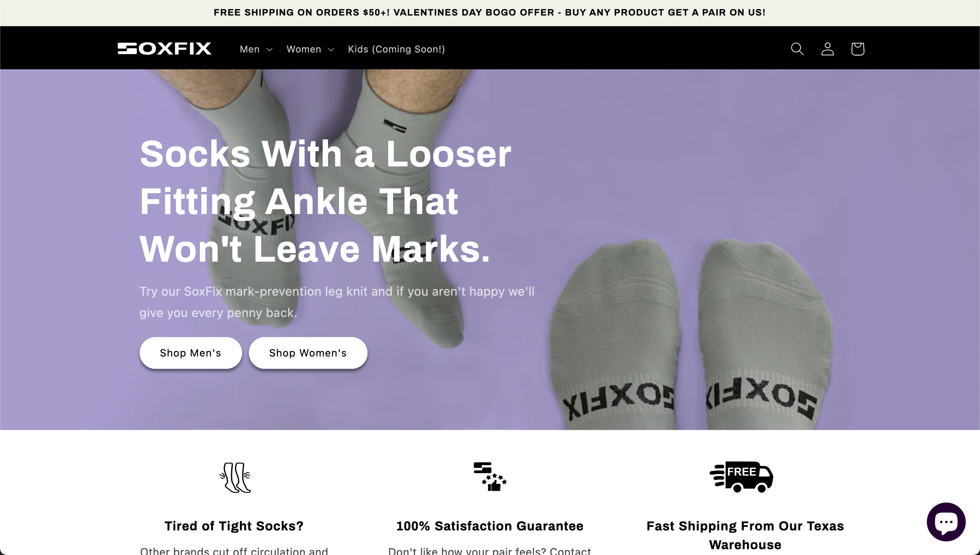Click the thumbs-up satisfaction guarantee icon
This screenshot has width=980, height=555.
click(490, 476)
